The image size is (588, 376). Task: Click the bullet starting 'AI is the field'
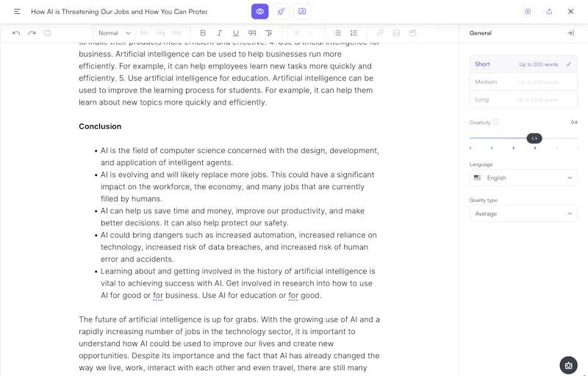coord(240,157)
